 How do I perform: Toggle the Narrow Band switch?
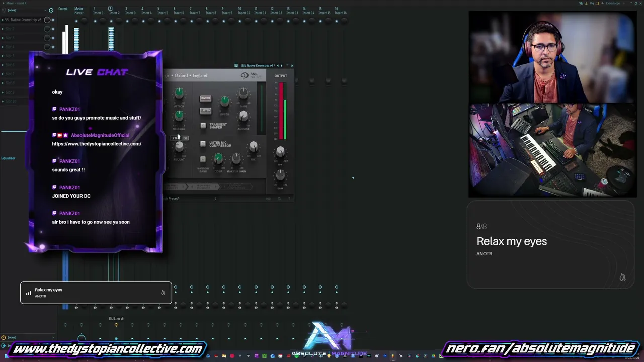[x=203, y=159]
